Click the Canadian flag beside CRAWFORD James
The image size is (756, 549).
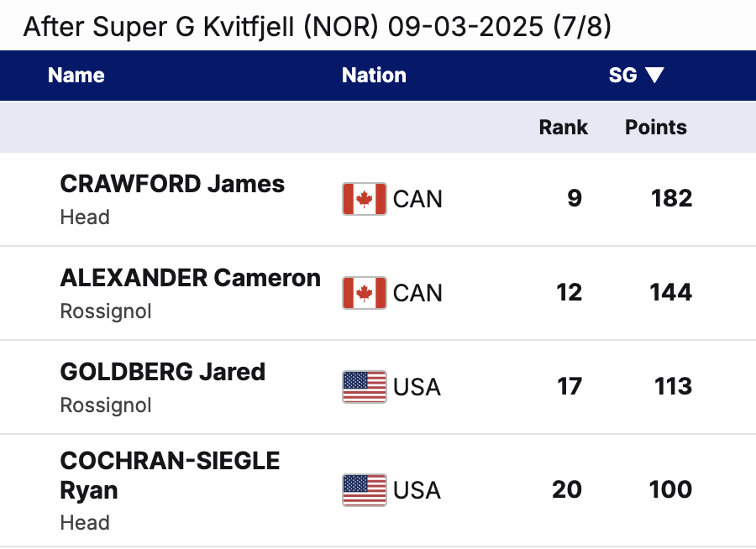pyautogui.click(x=364, y=199)
